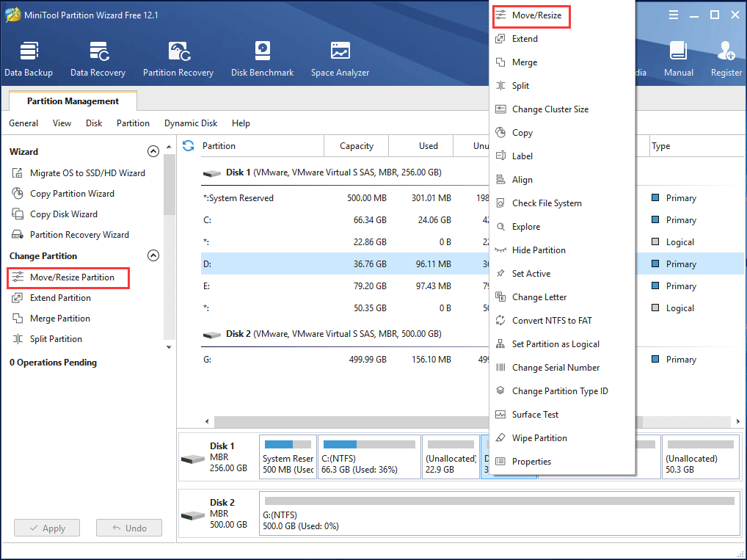This screenshot has height=560, width=747.
Task: Open the Dynamic Disk menu
Action: [x=191, y=123]
